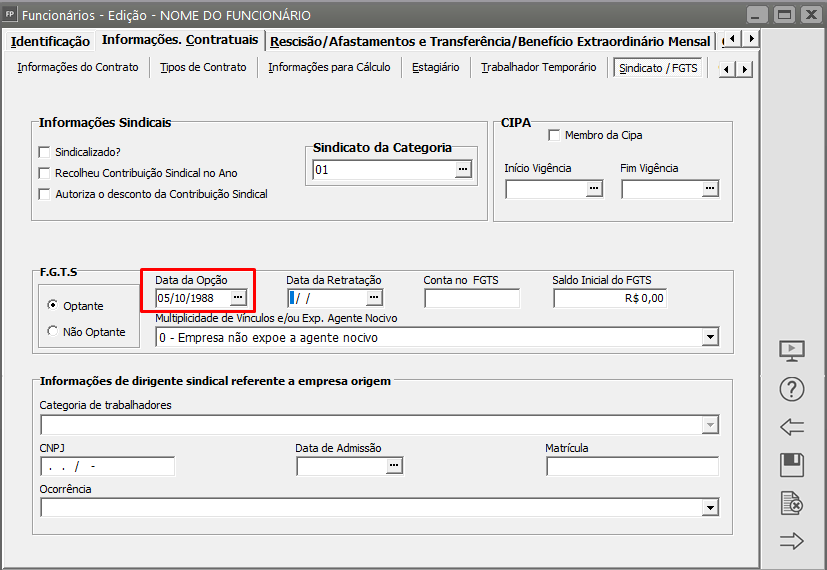The image size is (827, 570).
Task: Expand Multiplicidade de Vínculos dropdown
Action: [x=710, y=338]
